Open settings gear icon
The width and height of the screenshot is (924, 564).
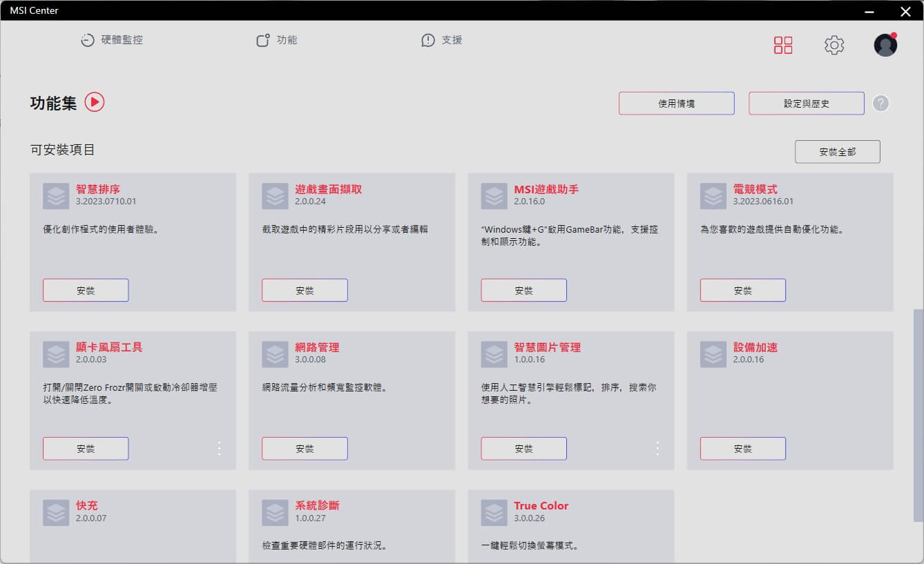click(x=834, y=46)
